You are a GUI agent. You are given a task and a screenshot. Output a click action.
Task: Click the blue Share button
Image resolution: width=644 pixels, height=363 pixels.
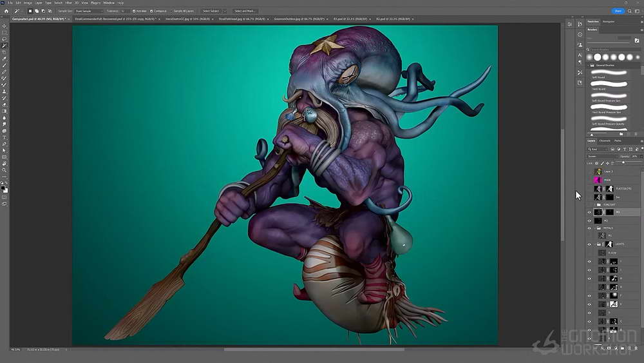(618, 11)
